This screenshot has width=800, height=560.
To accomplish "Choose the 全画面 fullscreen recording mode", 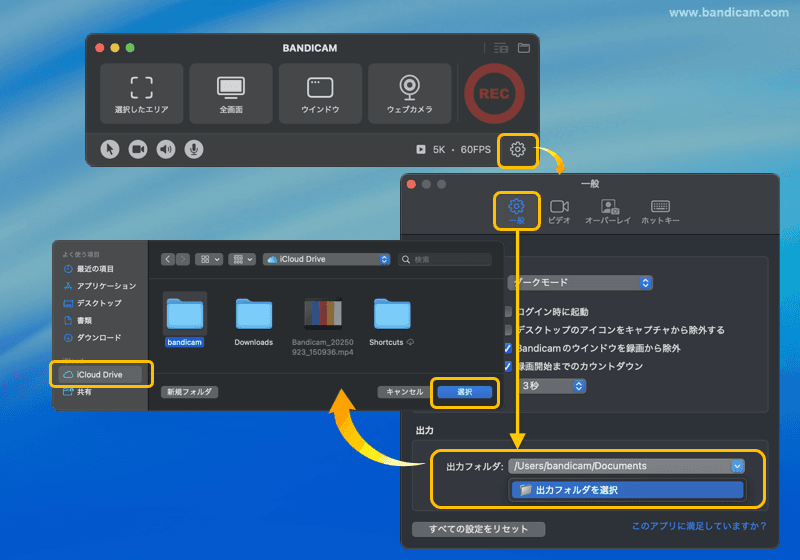I will click(231, 94).
